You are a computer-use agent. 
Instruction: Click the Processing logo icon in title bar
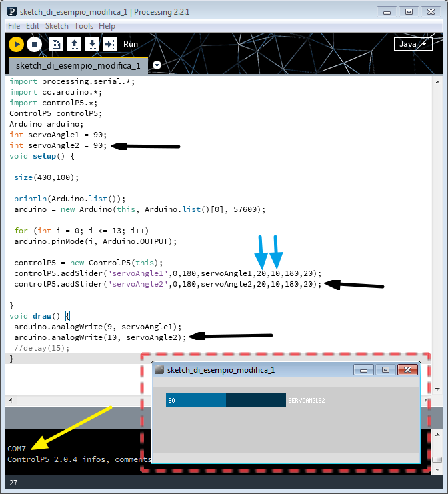point(12,11)
